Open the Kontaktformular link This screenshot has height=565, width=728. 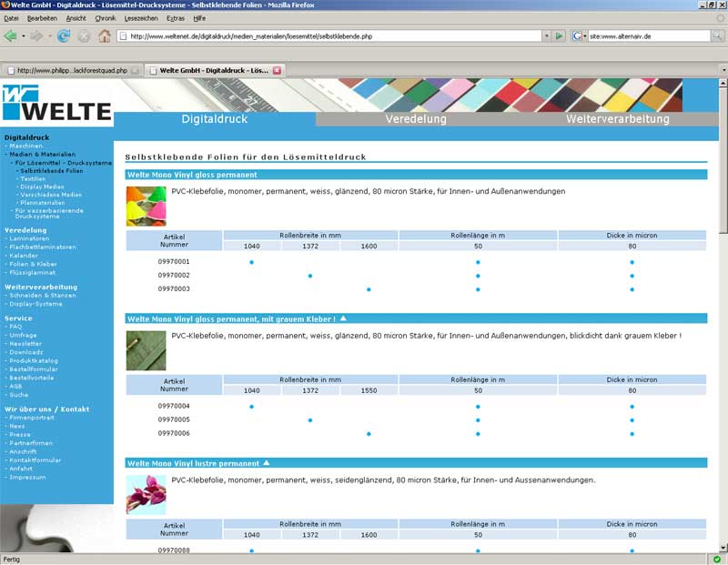click(35, 460)
